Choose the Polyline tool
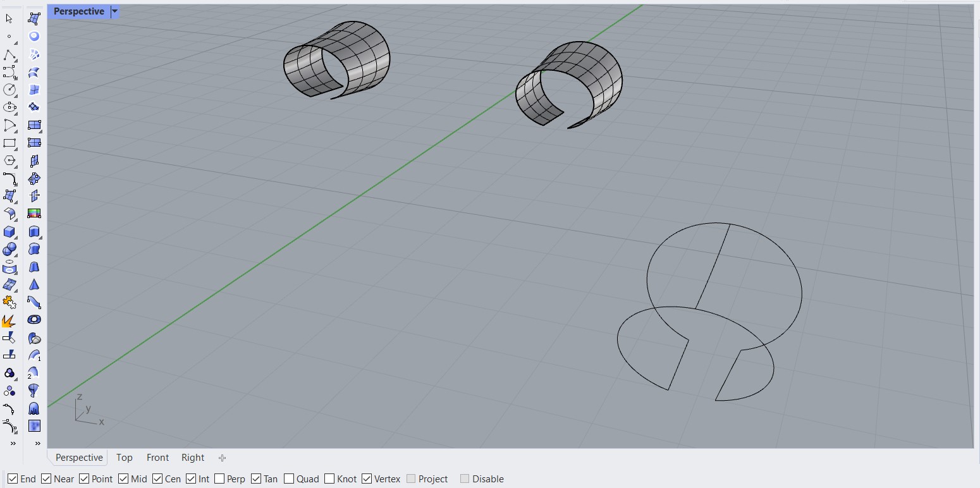Screen dimensions: 980x488 coord(9,54)
